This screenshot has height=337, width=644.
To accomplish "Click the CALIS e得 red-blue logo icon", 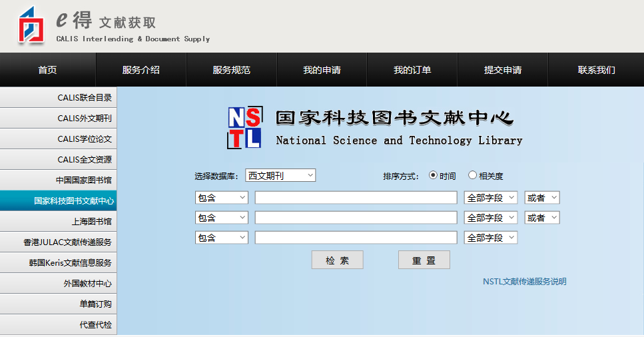I will tap(31, 25).
